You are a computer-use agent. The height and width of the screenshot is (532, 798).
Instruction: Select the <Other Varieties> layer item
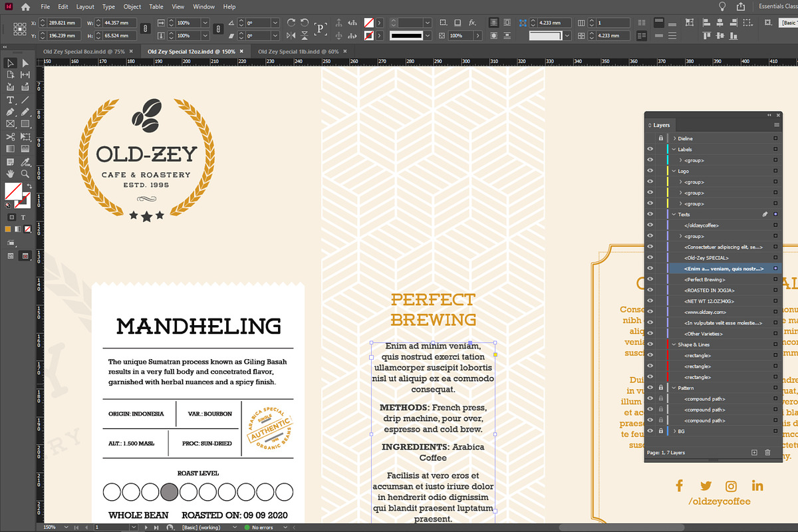705,334
